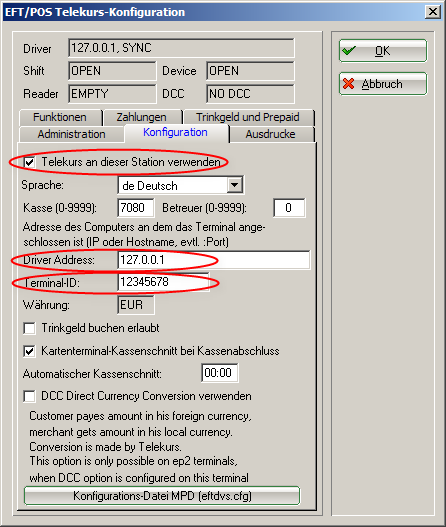This screenshot has width=446, height=527.
Task: Close the Telekurs-Konfiguration dialog window
Action: (x=433, y=12)
